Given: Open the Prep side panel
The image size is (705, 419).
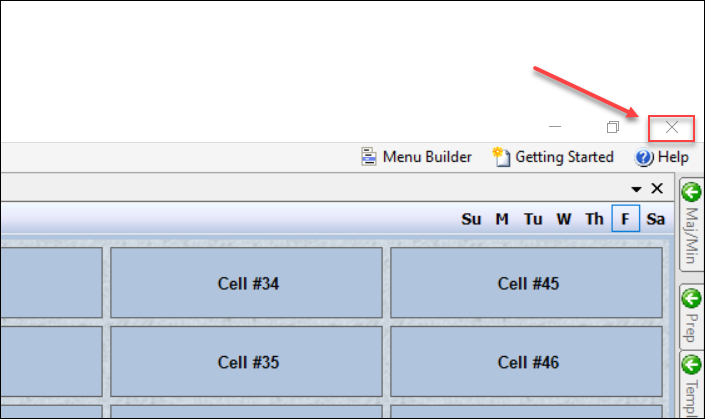Looking at the screenshot, I should tap(692, 316).
